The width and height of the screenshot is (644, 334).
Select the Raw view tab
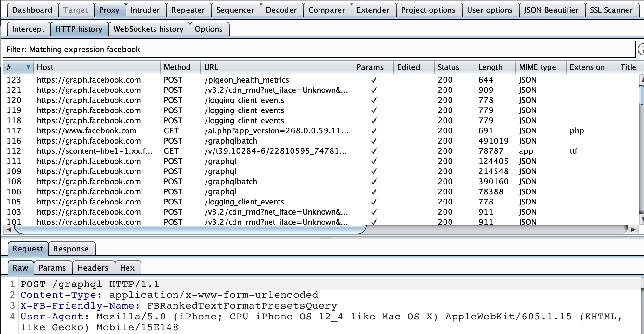point(20,268)
